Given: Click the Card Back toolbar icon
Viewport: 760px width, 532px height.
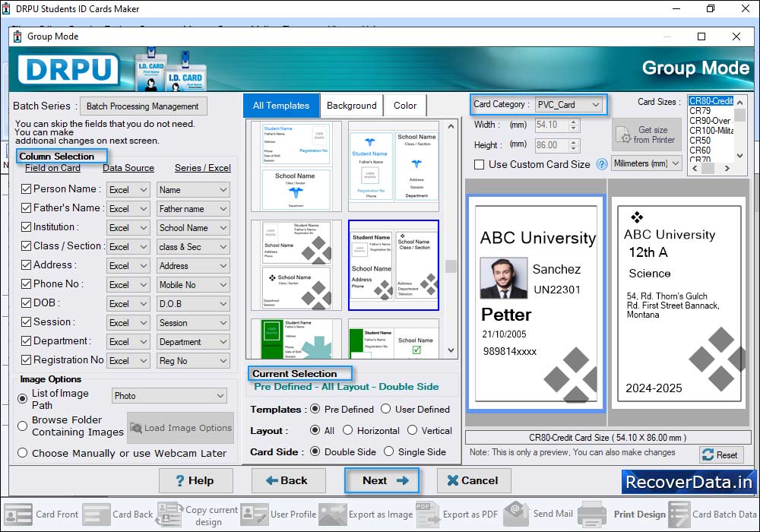Looking at the screenshot, I should [96, 514].
